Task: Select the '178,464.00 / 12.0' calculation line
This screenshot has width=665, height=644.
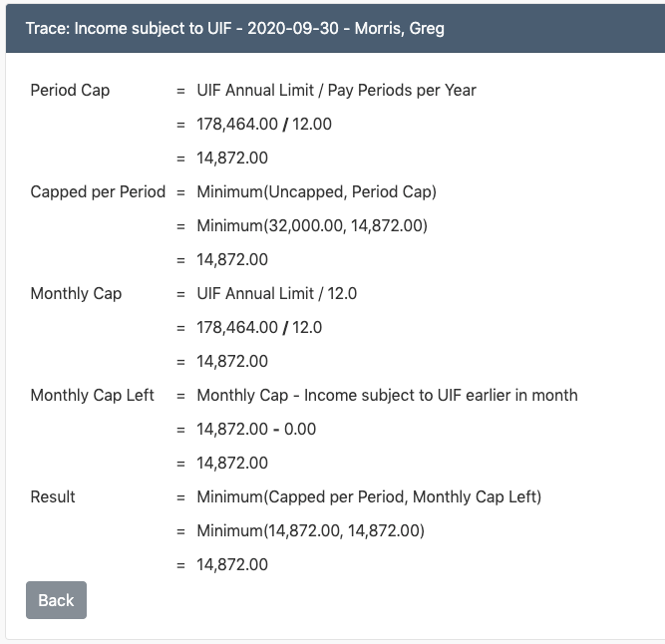Action: tap(259, 327)
